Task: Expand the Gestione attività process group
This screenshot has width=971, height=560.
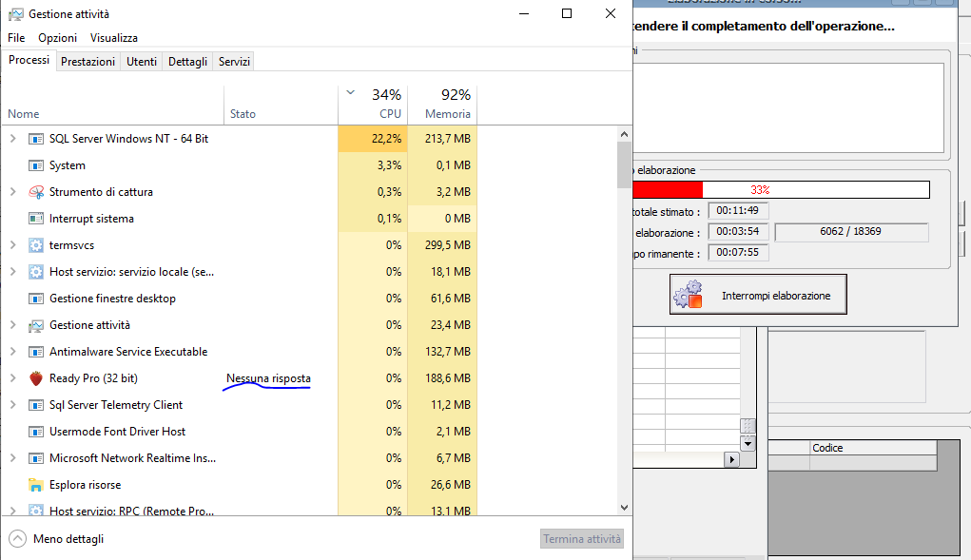Action: coord(13,325)
